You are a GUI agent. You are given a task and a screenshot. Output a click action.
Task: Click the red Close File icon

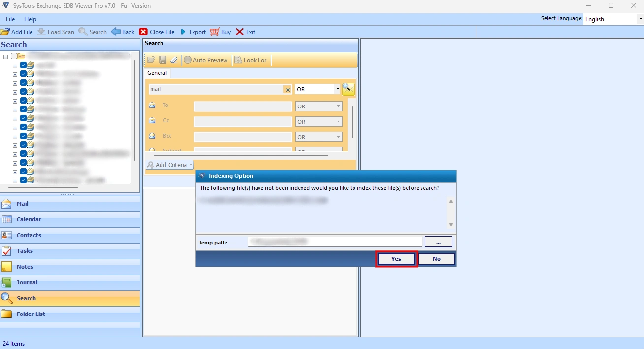tap(143, 32)
